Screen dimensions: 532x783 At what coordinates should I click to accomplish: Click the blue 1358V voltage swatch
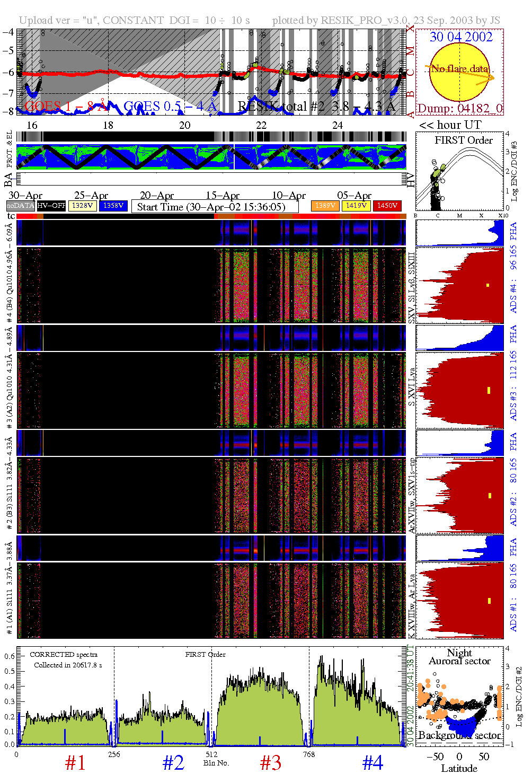(113, 206)
